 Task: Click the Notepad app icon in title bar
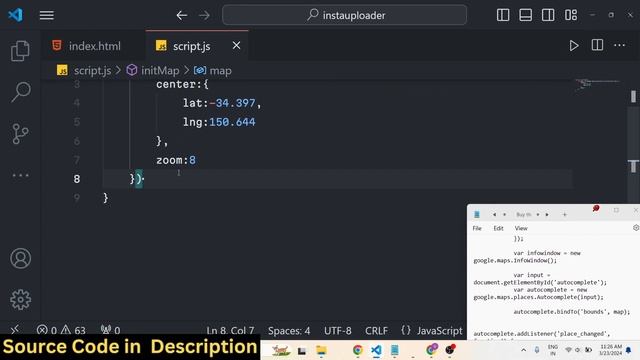pyautogui.click(x=477, y=214)
